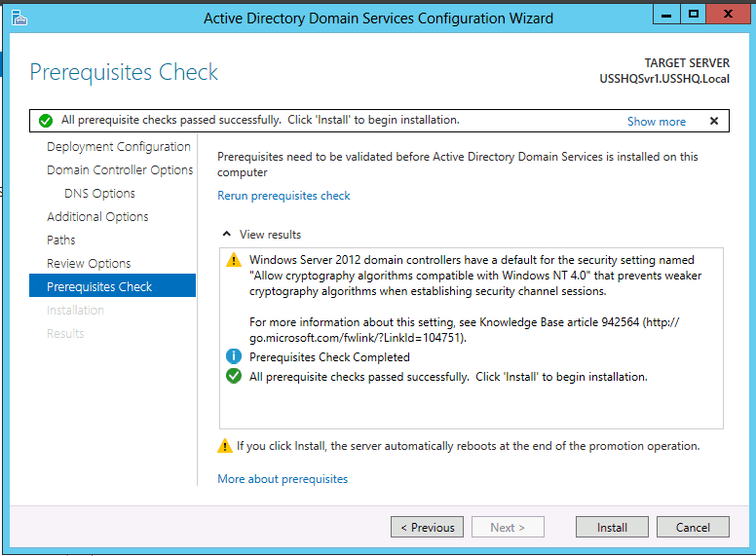Collapse the View results section
756x556 pixels.
[227, 234]
